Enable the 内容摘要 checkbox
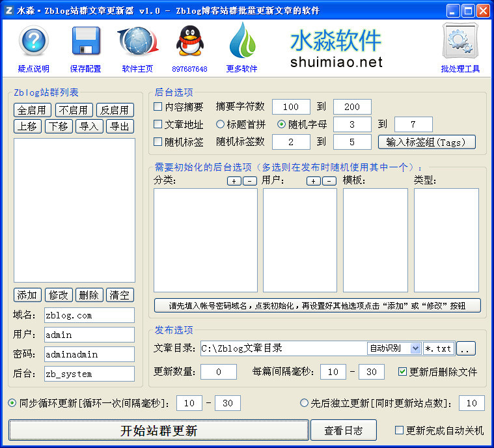The height and width of the screenshot is (448, 494). click(158, 107)
